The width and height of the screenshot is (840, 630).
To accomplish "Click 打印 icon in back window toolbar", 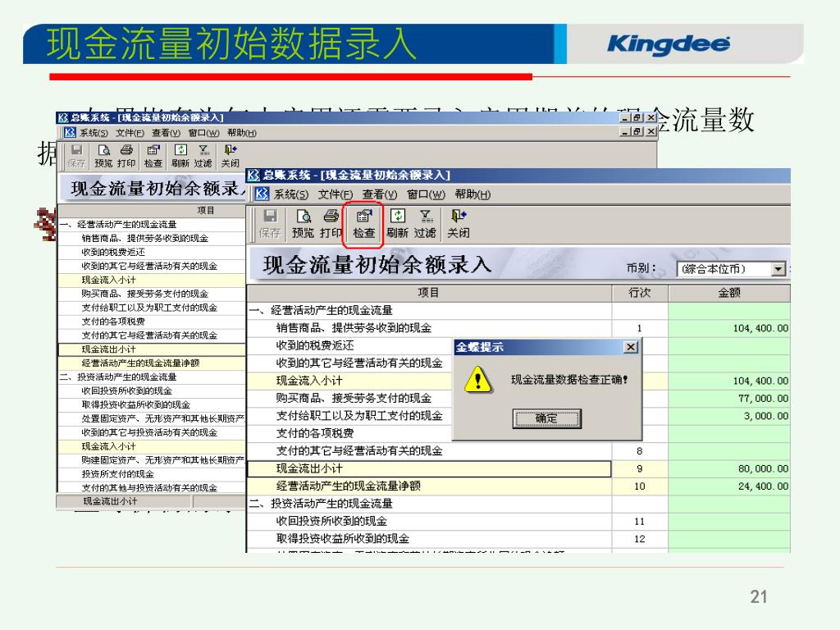I will (126, 156).
